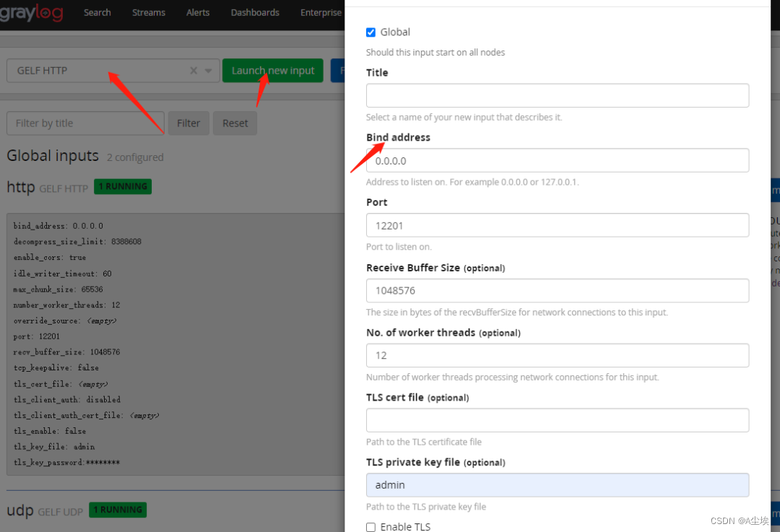The width and height of the screenshot is (780, 532).
Task: Click the 1 RUNNING badge next to http input
Action: point(122,186)
